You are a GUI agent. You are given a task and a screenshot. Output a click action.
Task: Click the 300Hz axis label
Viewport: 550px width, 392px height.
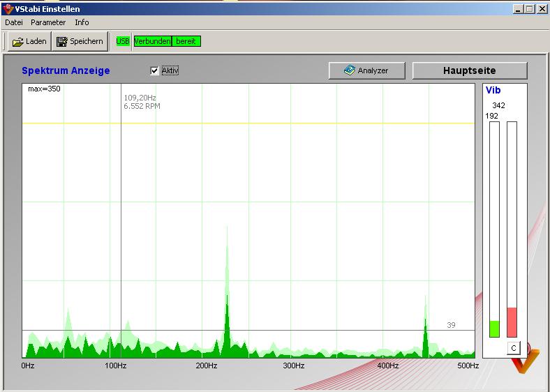pyautogui.click(x=294, y=365)
